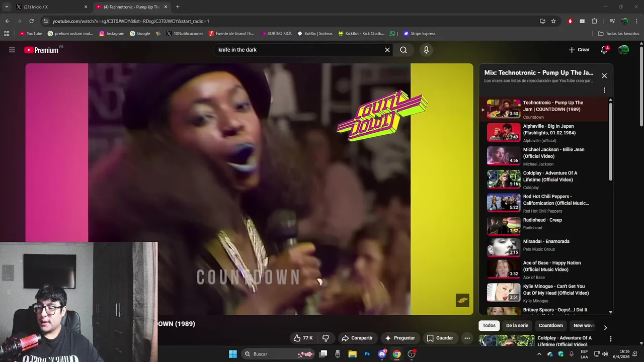This screenshot has width=644, height=362.
Task: Click the YouTube URL address bar
Action: [x=292, y=21]
